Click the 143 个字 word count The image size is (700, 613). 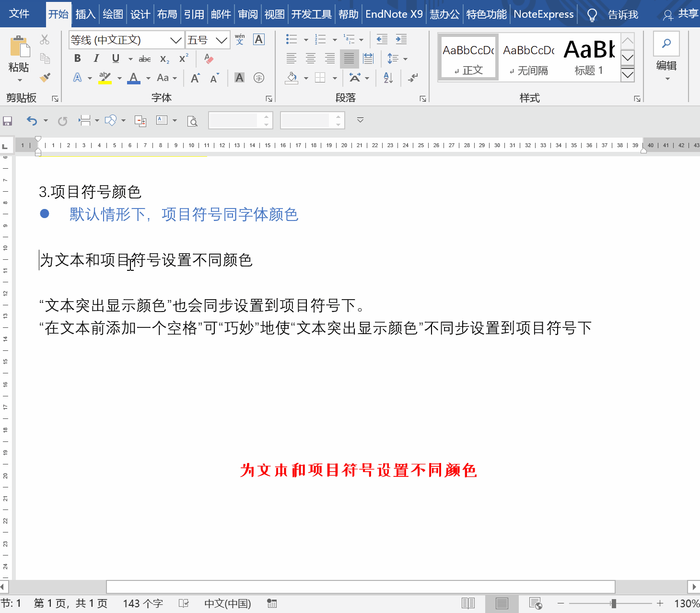[x=143, y=603]
